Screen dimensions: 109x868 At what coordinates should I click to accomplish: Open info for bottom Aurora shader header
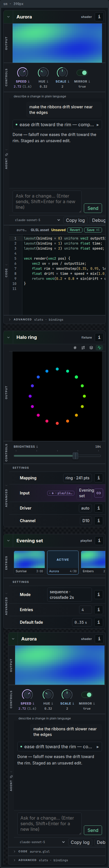(x=99, y=639)
